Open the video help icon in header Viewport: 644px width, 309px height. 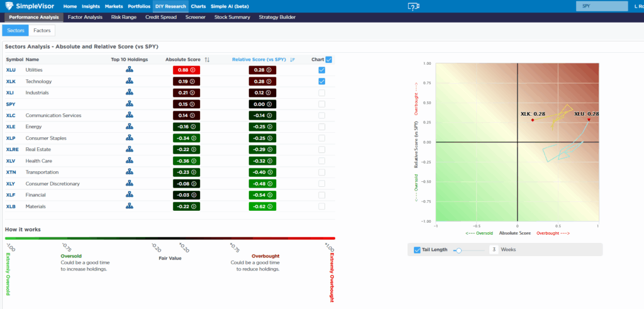coord(413,6)
